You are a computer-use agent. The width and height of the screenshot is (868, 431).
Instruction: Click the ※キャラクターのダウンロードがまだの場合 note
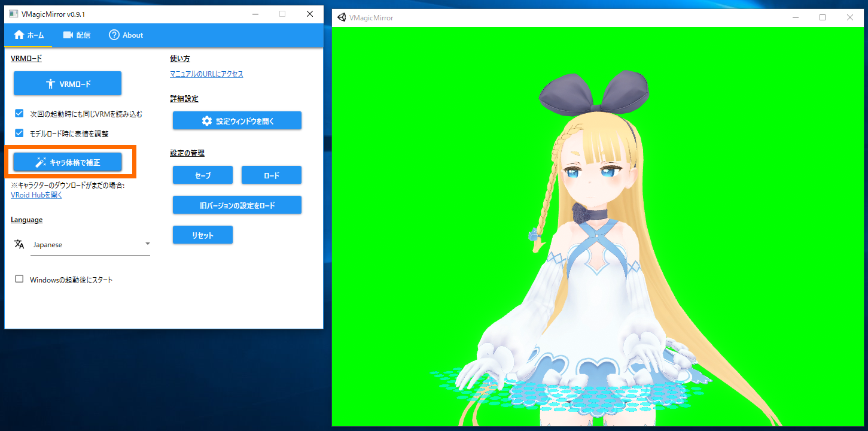pyautogui.click(x=68, y=186)
